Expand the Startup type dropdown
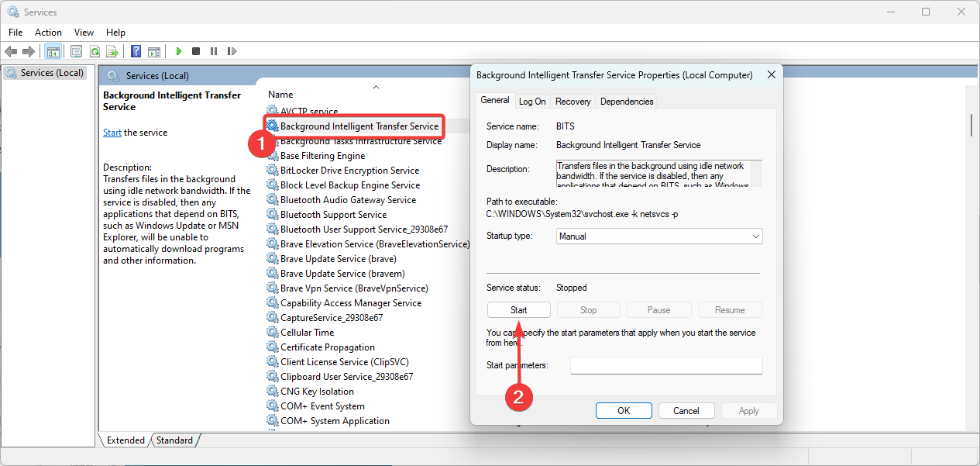The image size is (980, 466). pyautogui.click(x=659, y=236)
